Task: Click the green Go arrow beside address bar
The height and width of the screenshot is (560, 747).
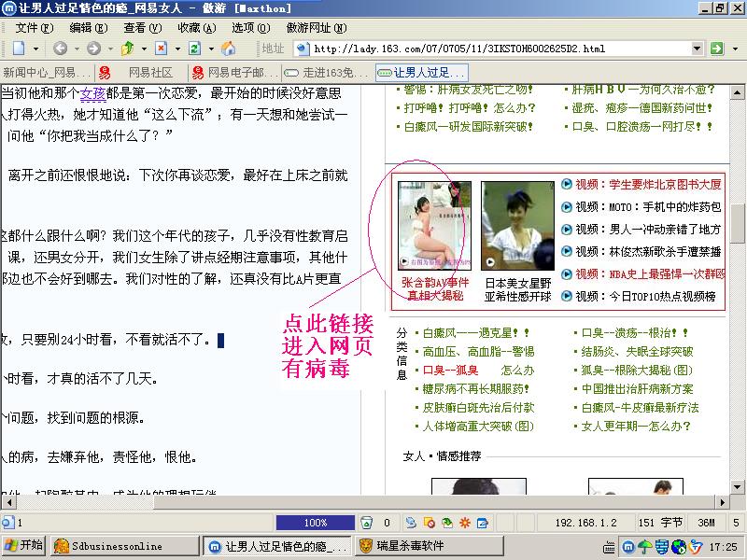Action: point(716,49)
